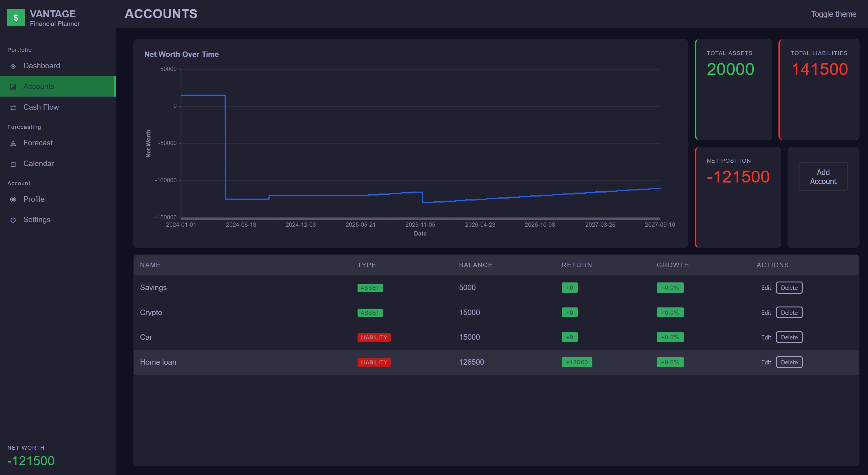
Task: Click the Home loan +13500 return badge
Action: 577,362
